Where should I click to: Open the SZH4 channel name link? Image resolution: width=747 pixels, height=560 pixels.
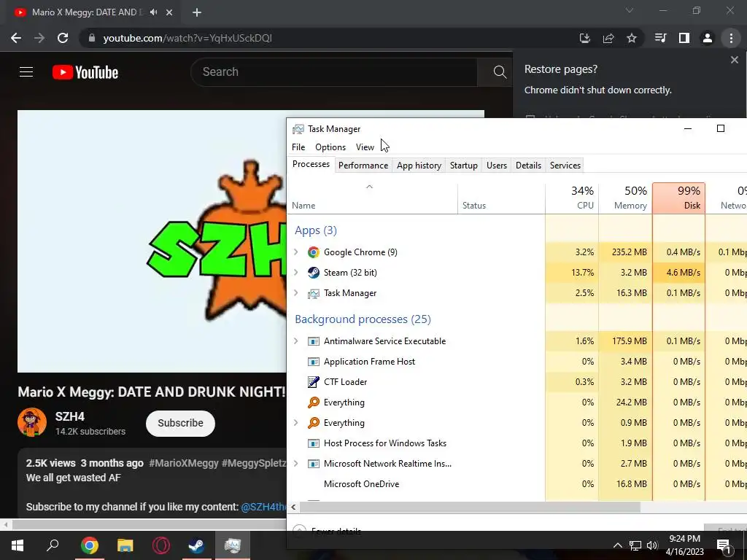tap(70, 416)
